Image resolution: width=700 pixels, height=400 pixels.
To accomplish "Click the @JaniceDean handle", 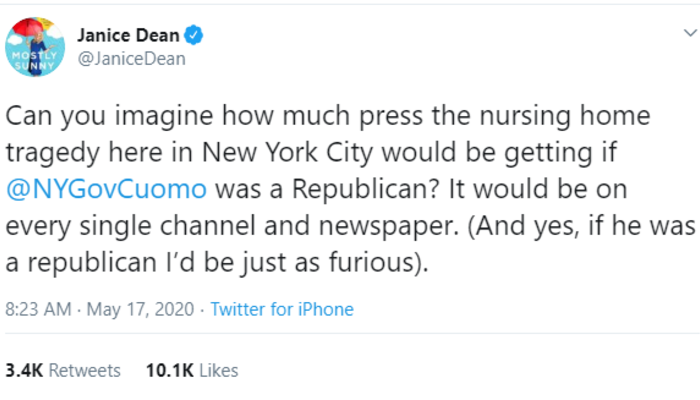I will click(130, 60).
